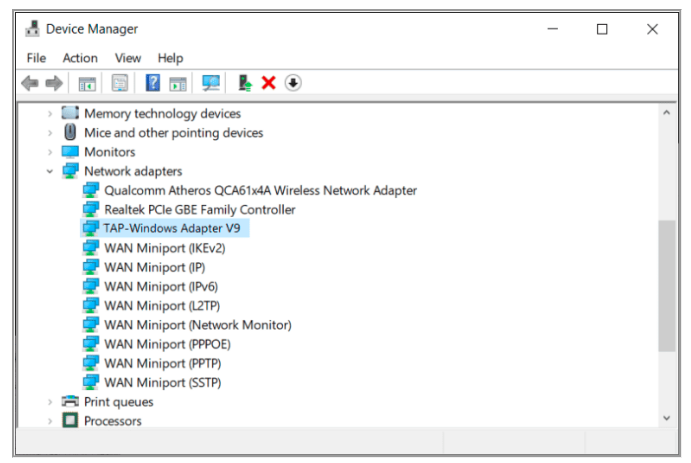Select Qualcomm Atheros QCA61x4A Wireless Network Adapter
Viewport: 691px width, 463px height.
260,190
